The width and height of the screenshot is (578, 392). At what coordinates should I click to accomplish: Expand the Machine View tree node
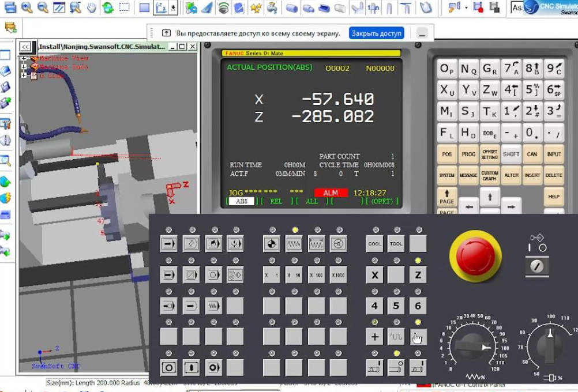click(x=24, y=58)
